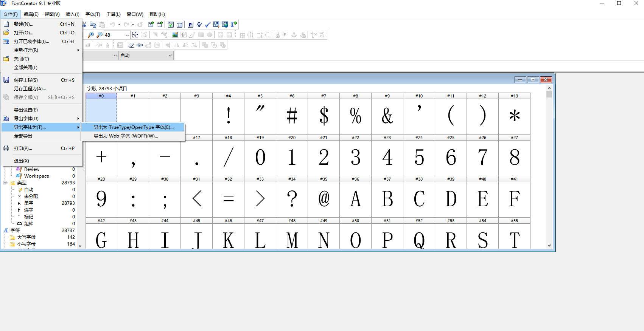Expand the 导出字体(D) submenu
This screenshot has width=644, height=331.
pos(42,118)
